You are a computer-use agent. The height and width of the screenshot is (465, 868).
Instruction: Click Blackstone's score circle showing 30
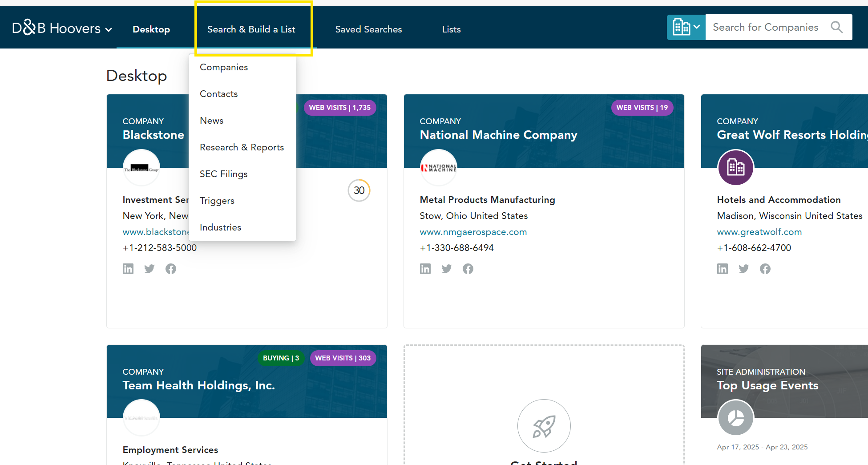coord(359,190)
